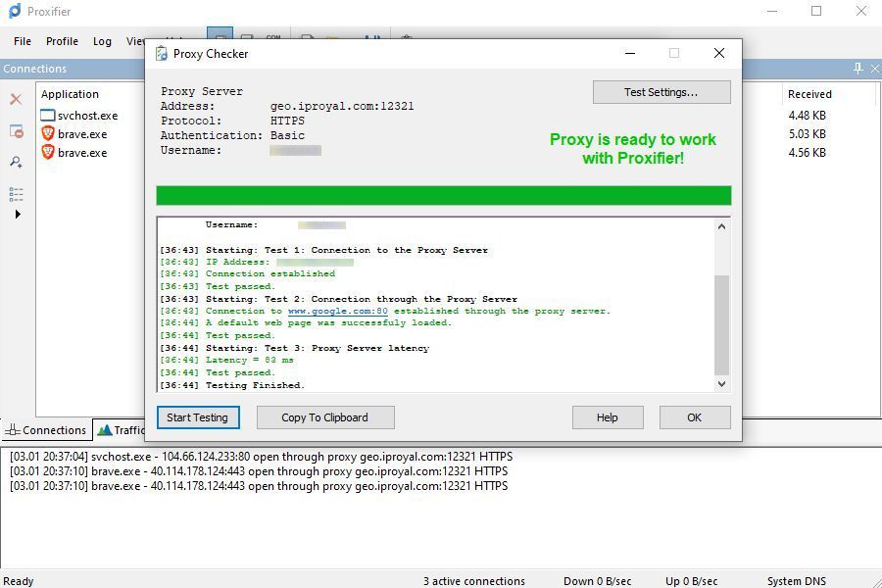This screenshot has height=588, width=882.
Task: Close the Proxy Checker dialog
Action: [719, 53]
